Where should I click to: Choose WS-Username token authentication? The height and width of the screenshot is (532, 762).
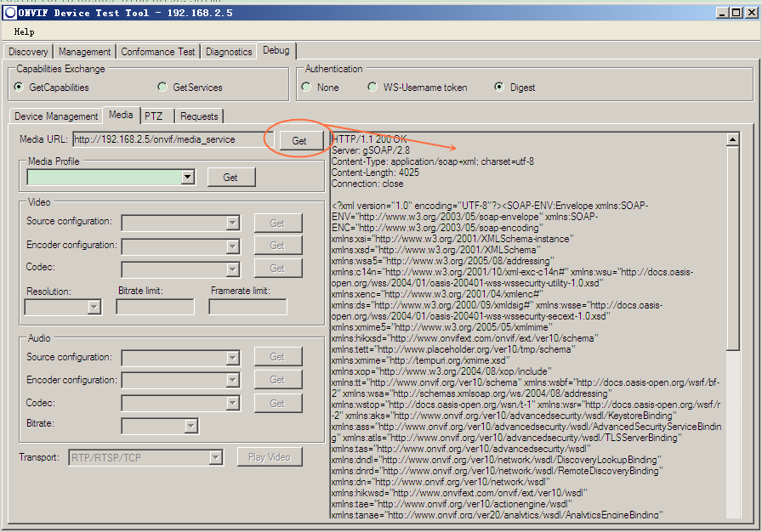click(372, 87)
